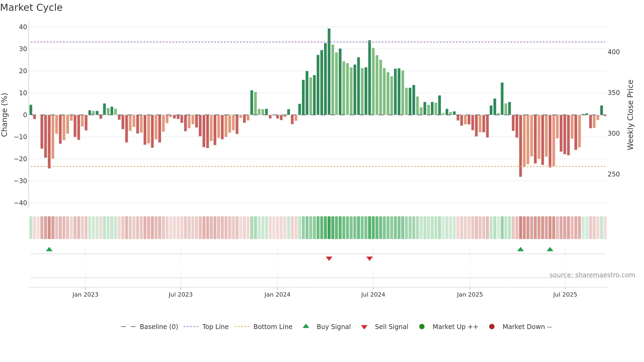Click the Jan 2025 axis label
644x362 pixels.
click(470, 295)
